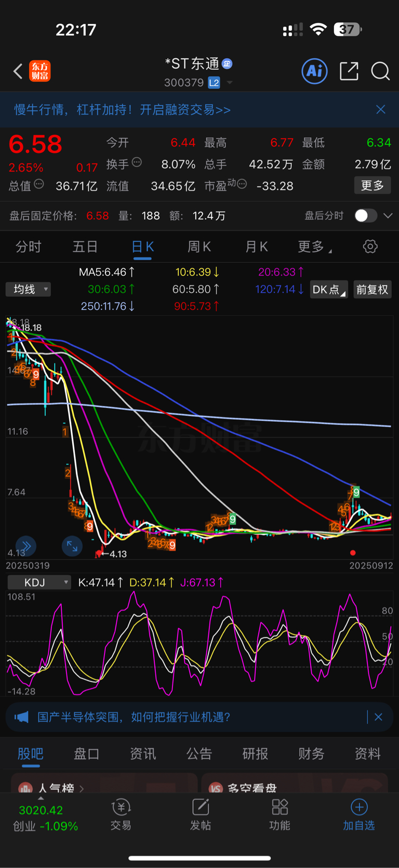Tap the K:47.14 KDJ value
Image resolution: width=399 pixels, height=868 pixels.
pyautogui.click(x=101, y=582)
